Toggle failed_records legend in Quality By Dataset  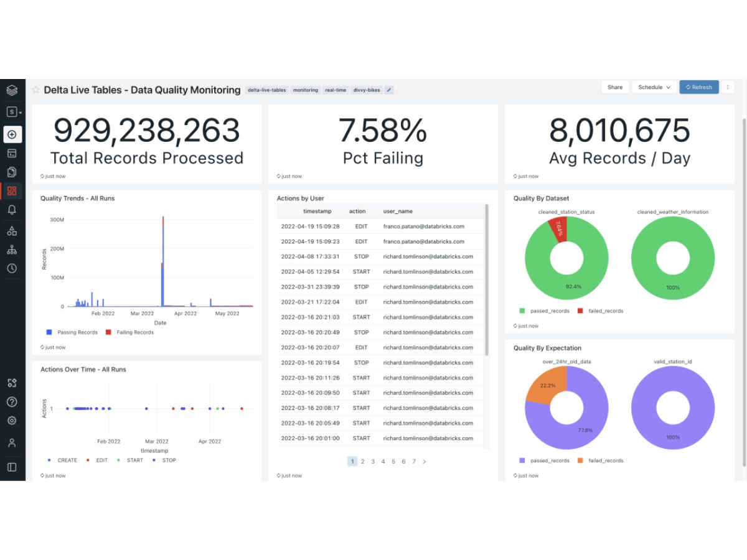pos(599,310)
